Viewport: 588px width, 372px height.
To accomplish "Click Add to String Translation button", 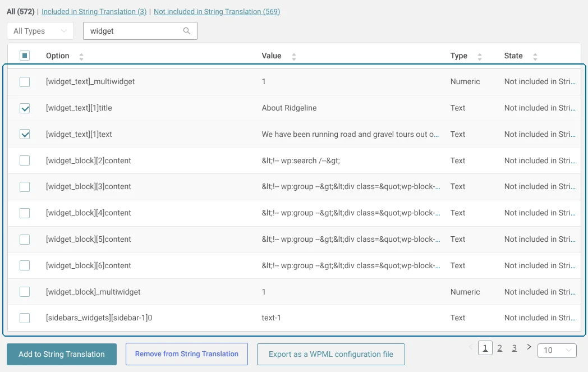I will coord(62,354).
